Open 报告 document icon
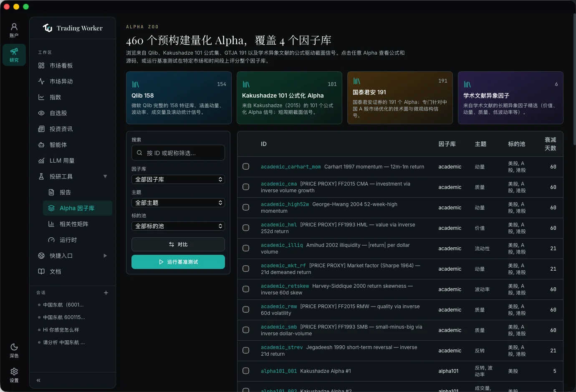Viewport: 576px width, 392px height. (x=51, y=192)
